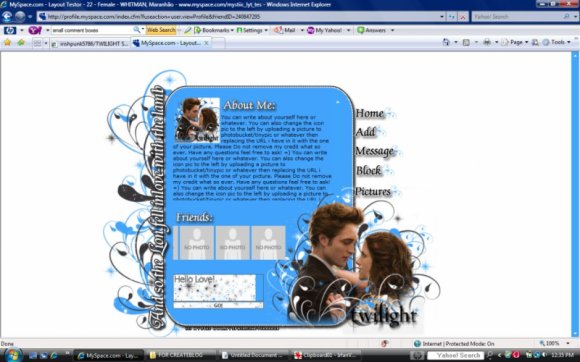Click the HP logo toolbar icon
The height and width of the screenshot is (362, 580).
[10, 30]
